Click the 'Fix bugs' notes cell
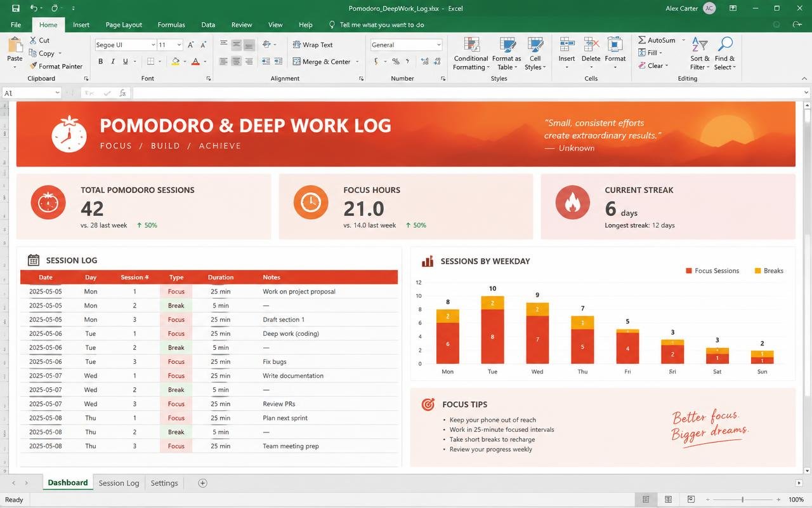This screenshot has width=812, height=508. pos(275,361)
